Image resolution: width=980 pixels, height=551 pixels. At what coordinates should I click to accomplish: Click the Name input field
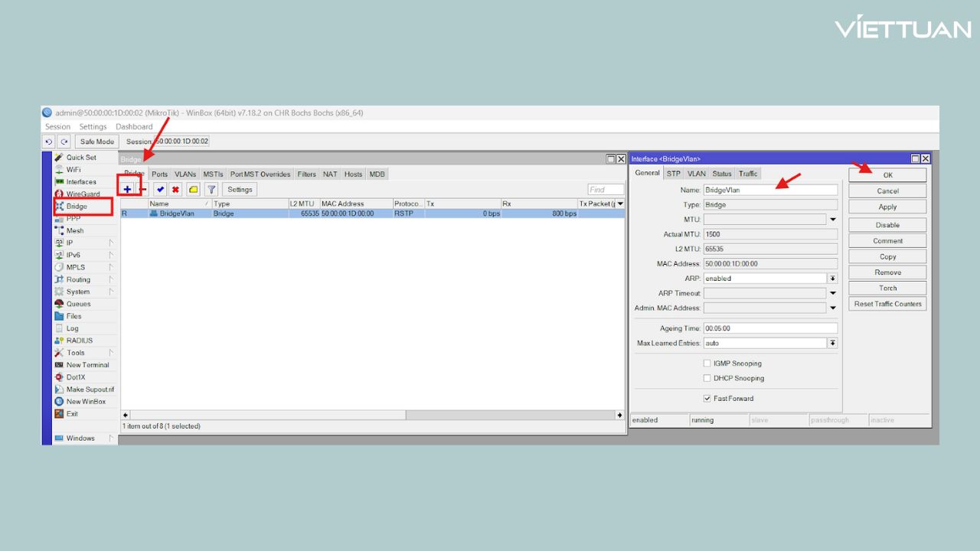(769, 190)
